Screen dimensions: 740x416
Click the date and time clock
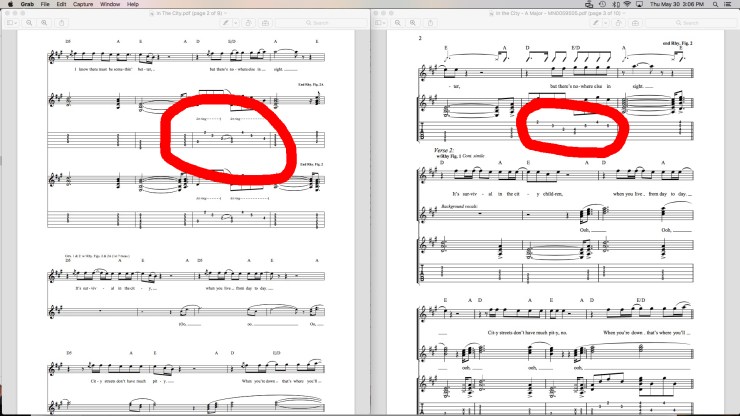677,4
